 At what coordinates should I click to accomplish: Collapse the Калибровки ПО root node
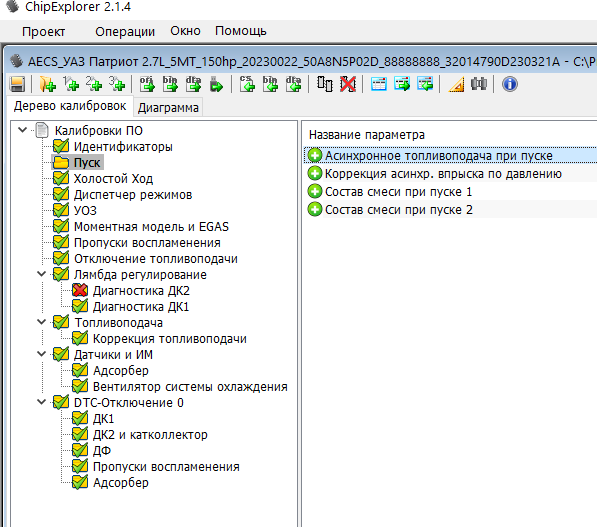pyautogui.click(x=22, y=130)
